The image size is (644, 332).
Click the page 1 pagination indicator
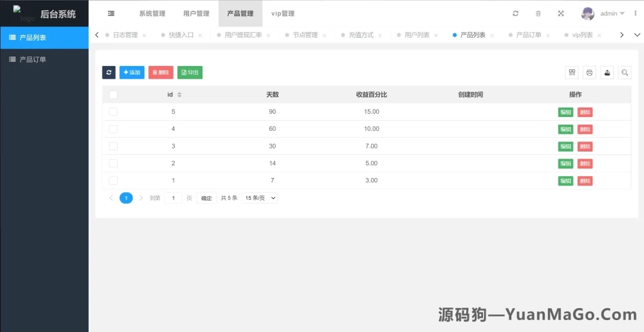coord(126,198)
